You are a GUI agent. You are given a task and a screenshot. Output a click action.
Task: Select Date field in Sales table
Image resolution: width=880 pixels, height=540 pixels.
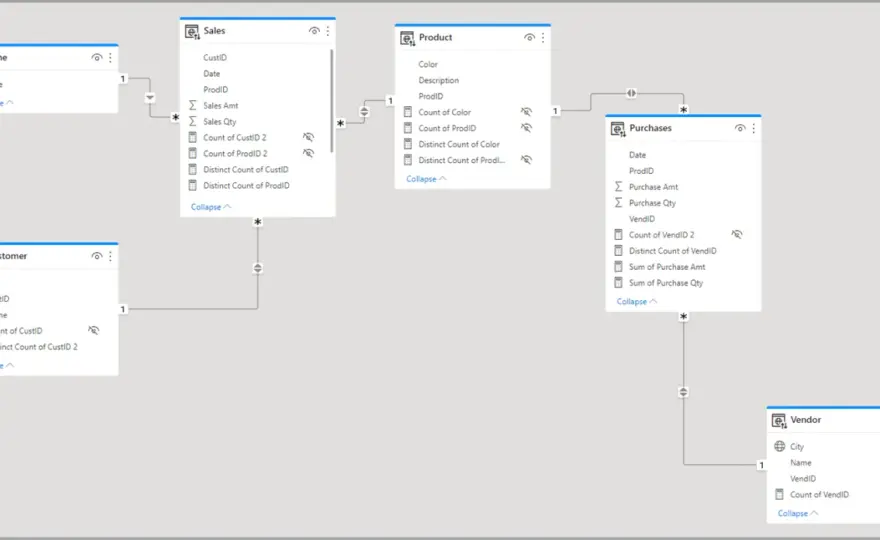click(212, 74)
